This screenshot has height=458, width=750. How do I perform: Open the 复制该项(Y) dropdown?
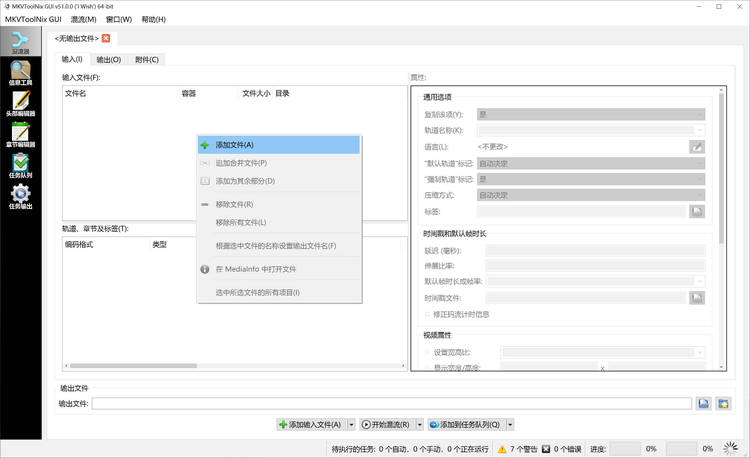(x=591, y=114)
